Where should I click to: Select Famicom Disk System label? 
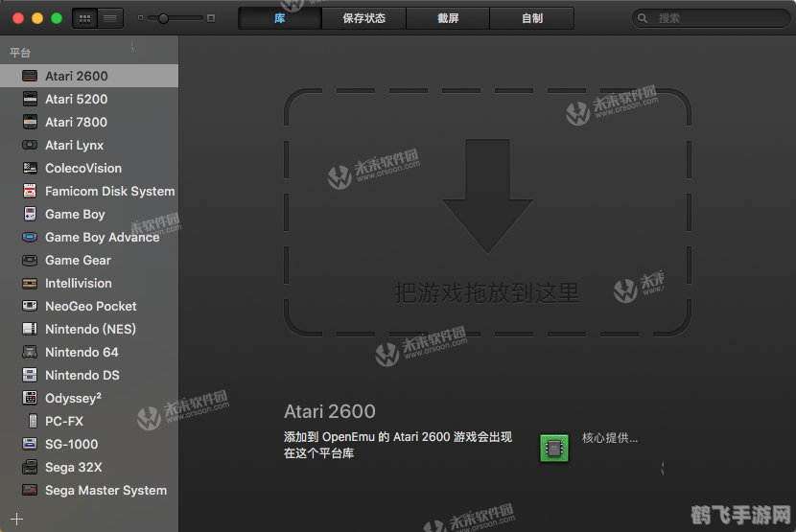pos(109,191)
